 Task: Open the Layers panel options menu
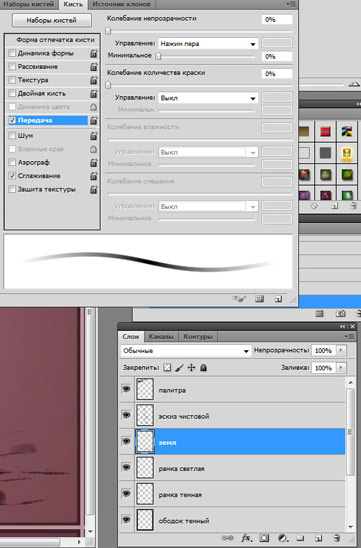(x=349, y=336)
